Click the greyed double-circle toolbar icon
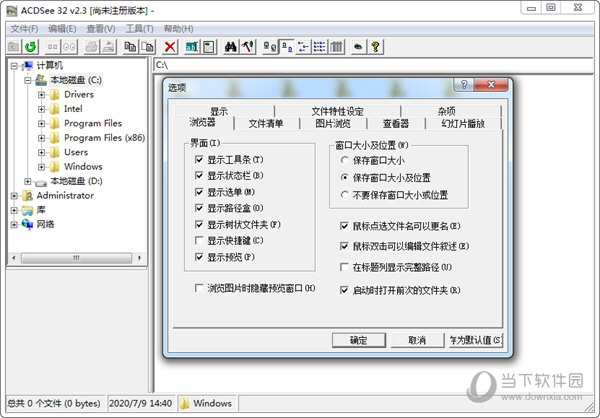Viewport: 600px width, 418px height. (x=70, y=47)
